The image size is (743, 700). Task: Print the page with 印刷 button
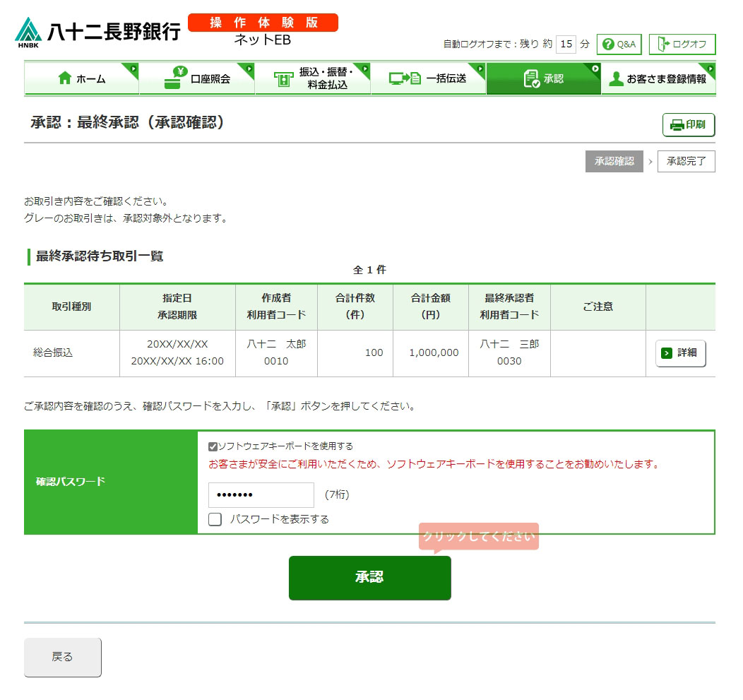pos(688,125)
